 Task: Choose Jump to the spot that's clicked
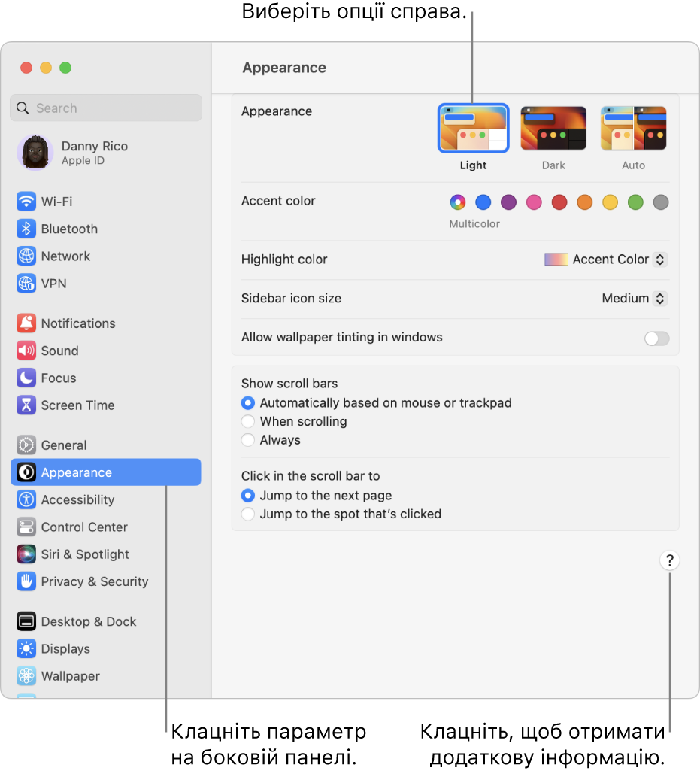[248, 514]
